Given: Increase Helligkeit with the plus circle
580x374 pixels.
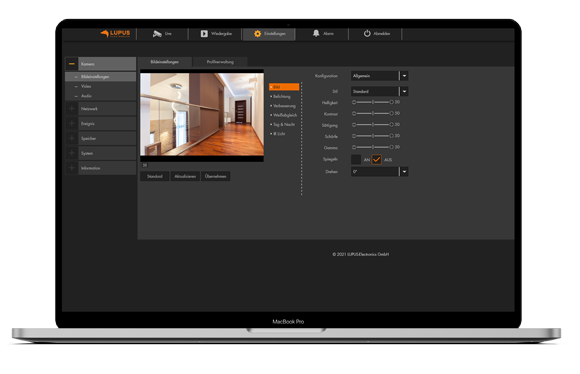Looking at the screenshot, I should tap(391, 102).
